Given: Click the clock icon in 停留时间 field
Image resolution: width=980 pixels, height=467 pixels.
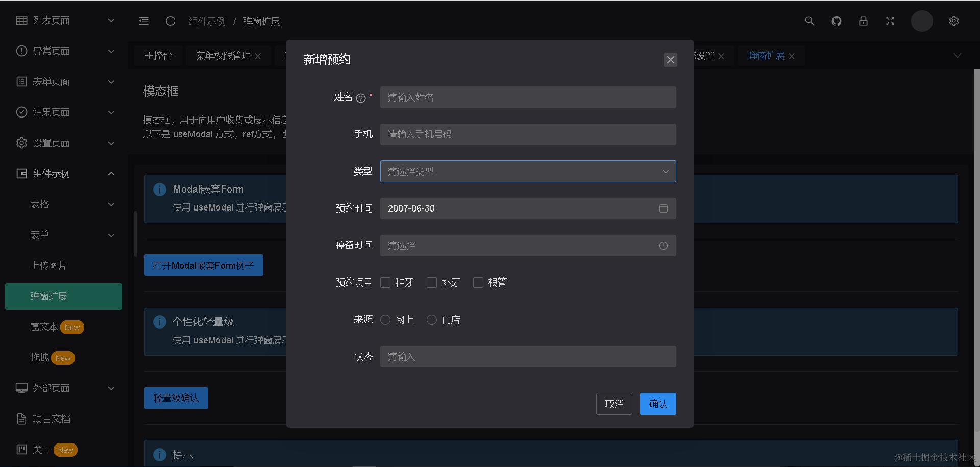Looking at the screenshot, I should point(664,246).
